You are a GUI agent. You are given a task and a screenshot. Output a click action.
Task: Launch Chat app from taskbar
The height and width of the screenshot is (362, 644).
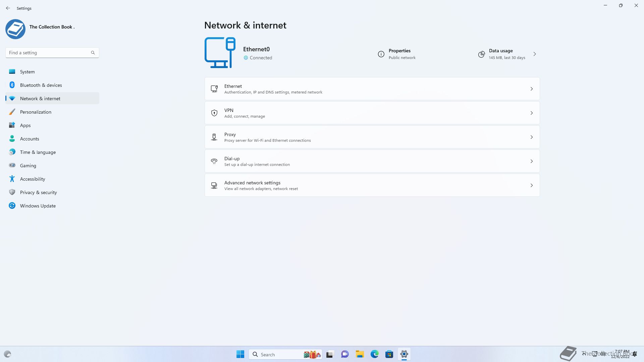[x=345, y=354]
